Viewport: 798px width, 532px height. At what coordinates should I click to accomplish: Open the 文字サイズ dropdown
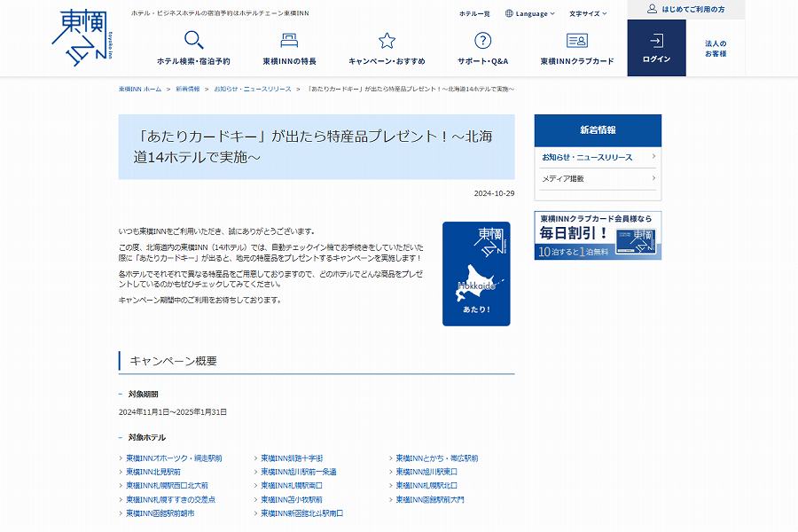click(x=588, y=14)
